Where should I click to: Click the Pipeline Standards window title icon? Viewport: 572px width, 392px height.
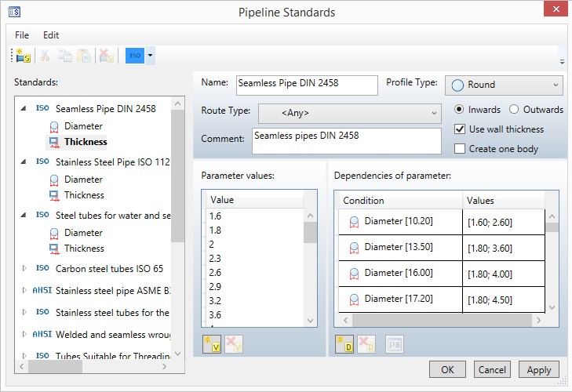pyautogui.click(x=14, y=12)
